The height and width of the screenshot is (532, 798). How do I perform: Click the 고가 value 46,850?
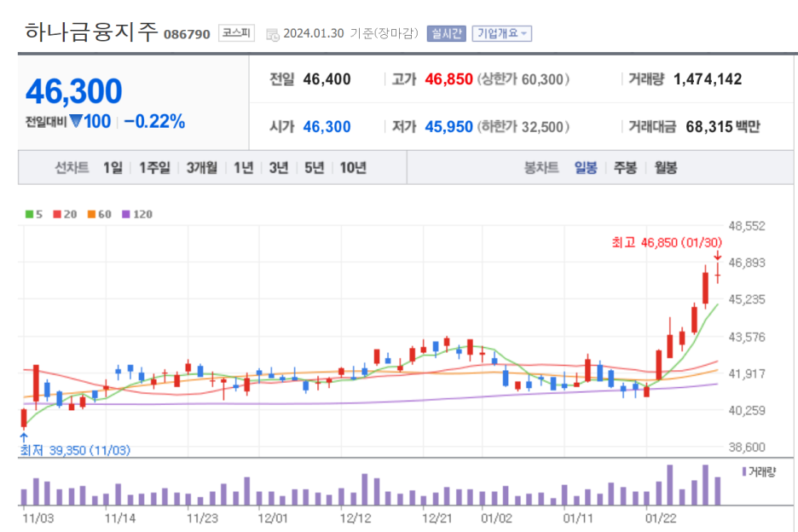(448, 79)
